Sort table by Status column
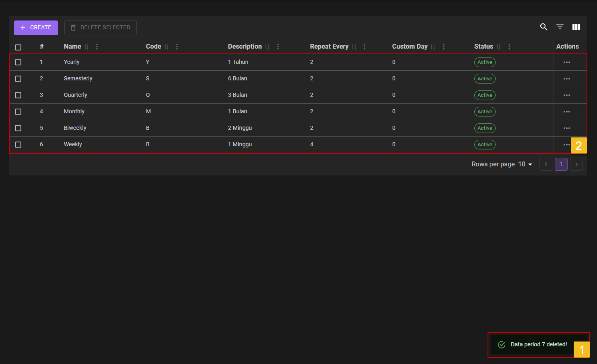This screenshot has width=597, height=364. (x=498, y=47)
